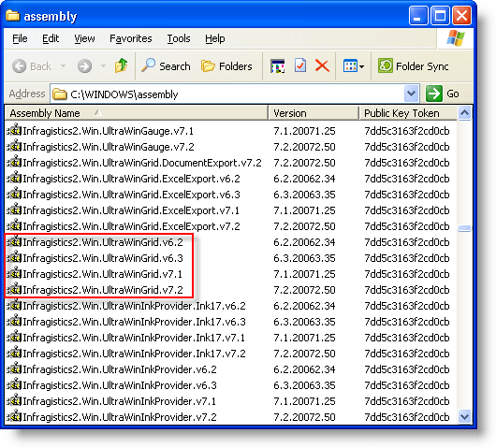Click the C:\WINDOWS\assembly address field
This screenshot has height=448, width=496.
click(234, 94)
